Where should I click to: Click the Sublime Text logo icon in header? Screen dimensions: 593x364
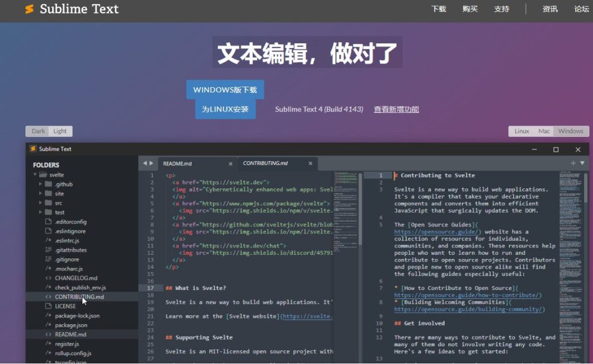pos(30,9)
